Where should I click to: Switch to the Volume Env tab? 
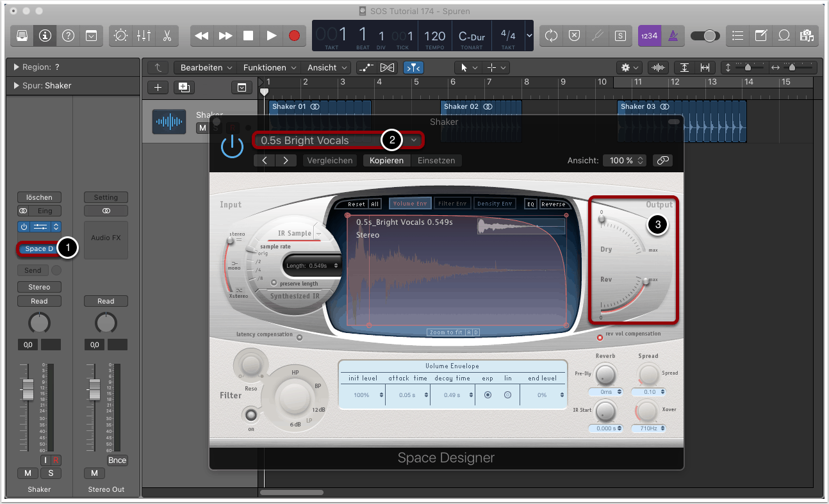coord(410,204)
